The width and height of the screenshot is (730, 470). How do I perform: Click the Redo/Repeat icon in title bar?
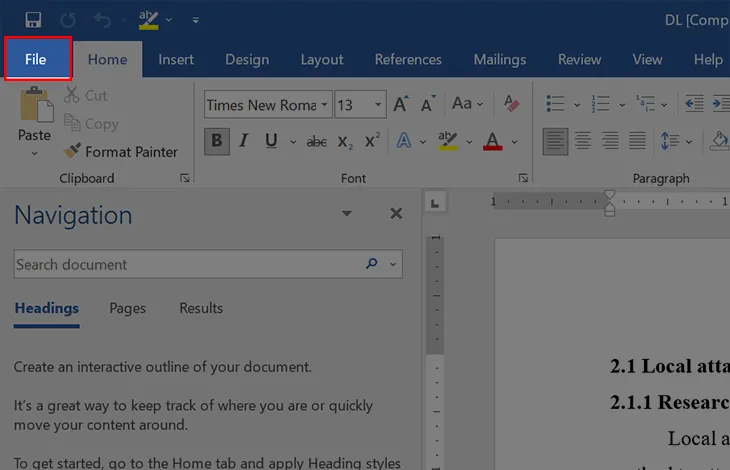(68, 20)
